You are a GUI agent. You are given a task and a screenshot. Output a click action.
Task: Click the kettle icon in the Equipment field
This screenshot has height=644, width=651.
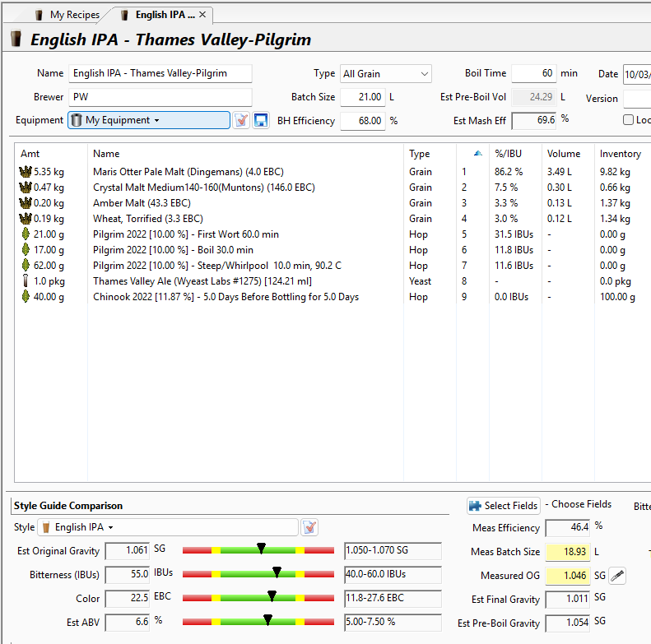coord(77,120)
